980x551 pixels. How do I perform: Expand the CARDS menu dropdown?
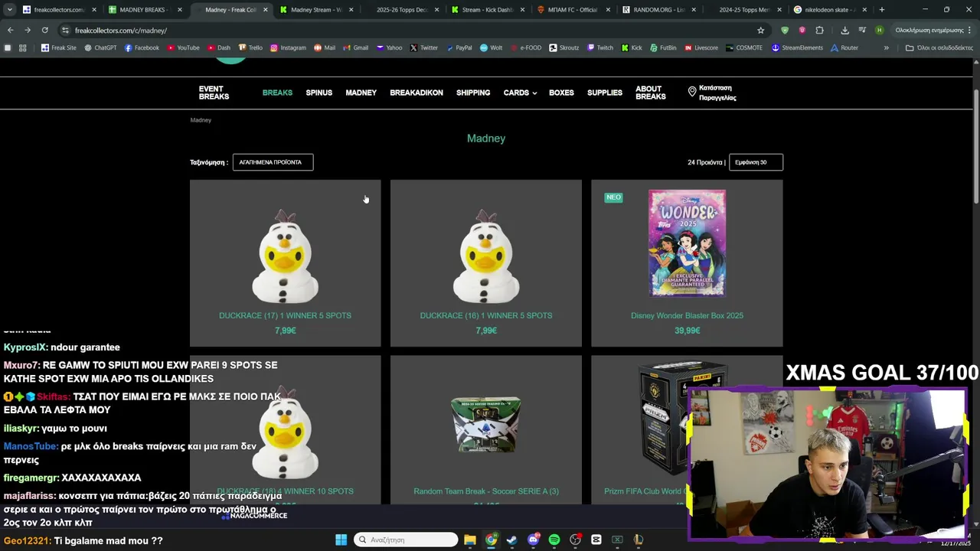coord(520,93)
